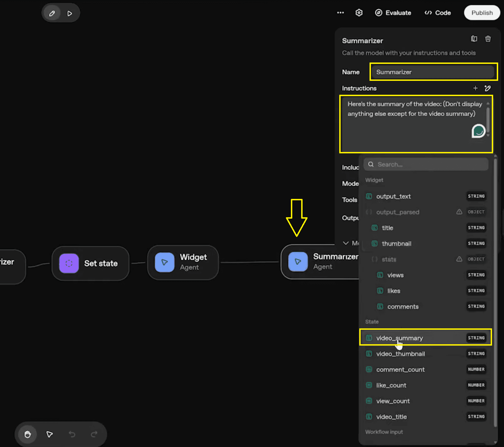The image size is (504, 447).
Task: Add context with the Instructions plus icon
Action: tap(475, 88)
